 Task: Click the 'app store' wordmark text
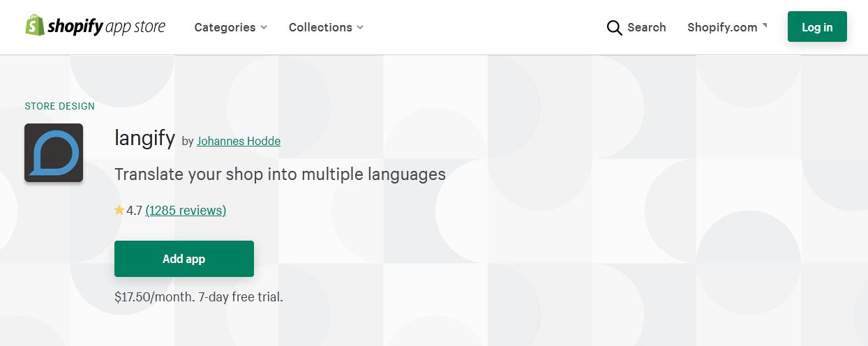click(x=135, y=27)
